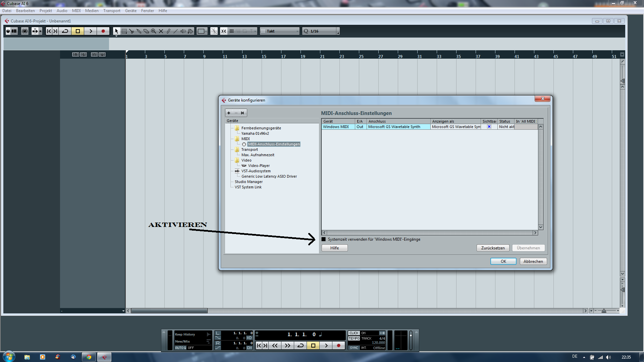The image size is (644, 362).
Task: Click the project horizontal scrollbar thumb
Action: tap(169, 311)
